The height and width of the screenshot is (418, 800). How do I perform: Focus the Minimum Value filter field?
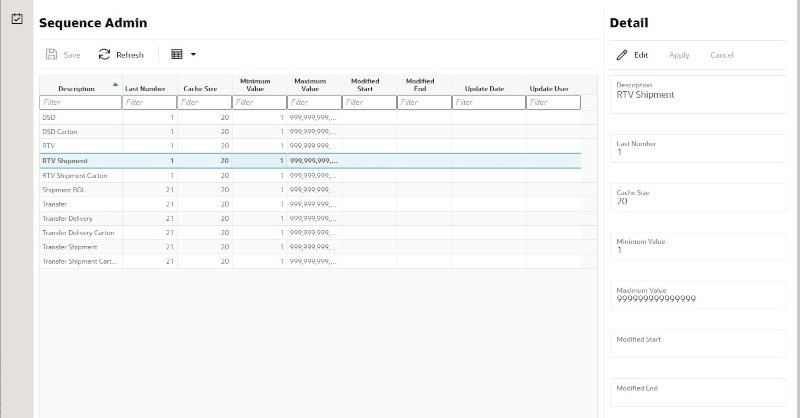coord(260,102)
